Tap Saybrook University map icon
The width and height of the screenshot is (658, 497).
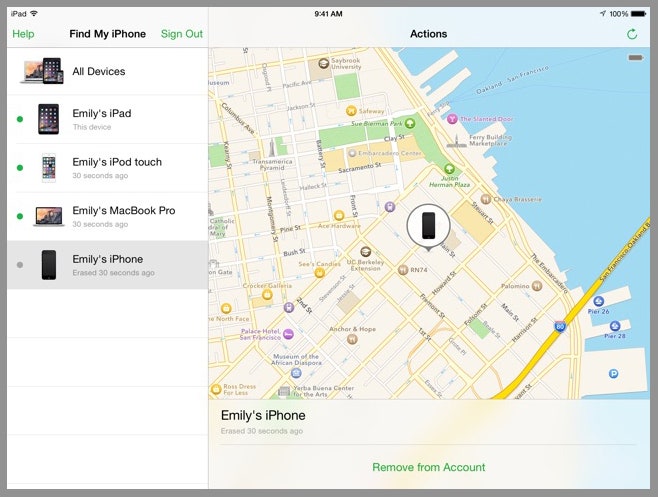coord(323,63)
